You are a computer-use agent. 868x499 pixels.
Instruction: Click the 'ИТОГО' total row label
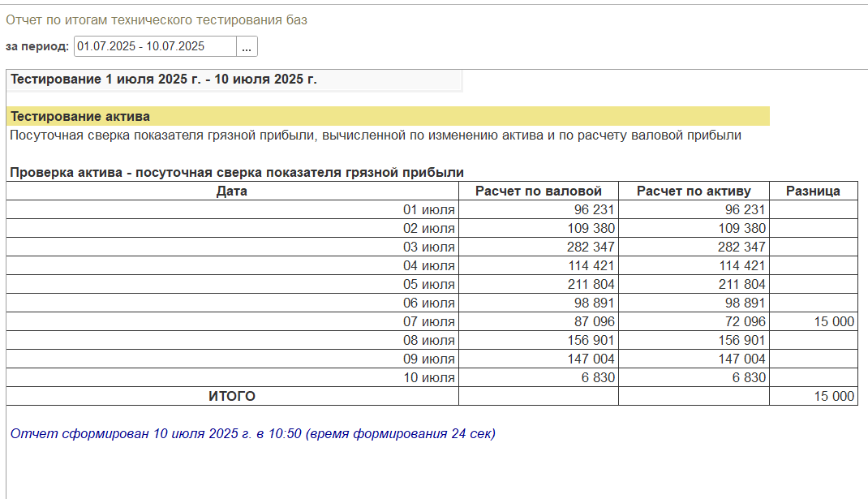pos(233,396)
